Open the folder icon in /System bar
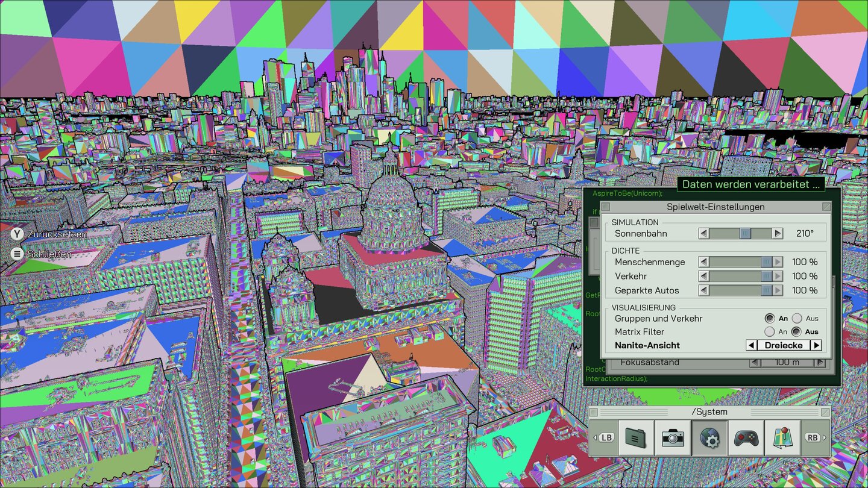The image size is (868, 488). coord(637,438)
